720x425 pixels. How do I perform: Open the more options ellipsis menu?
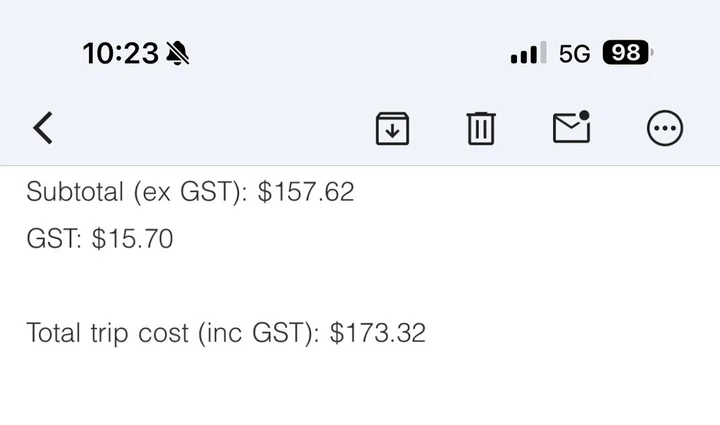(665, 128)
